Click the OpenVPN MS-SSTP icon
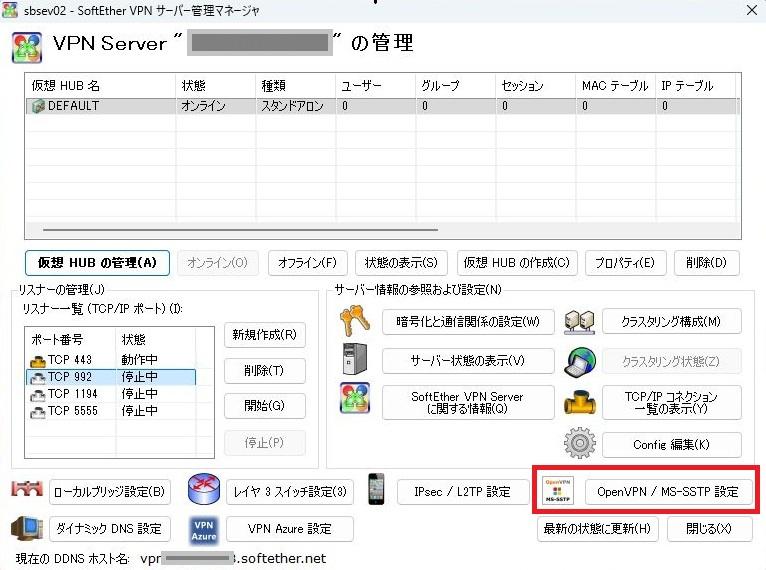Image resolution: width=766 pixels, height=570 pixels. click(558, 490)
